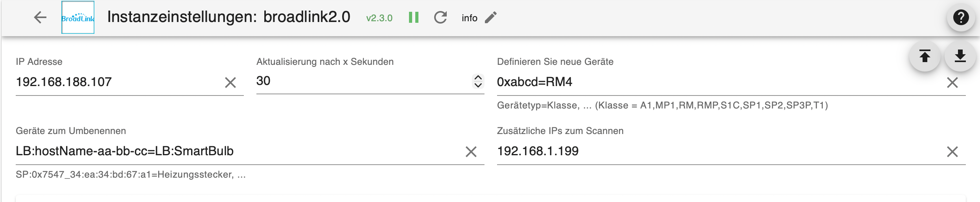Download configuration with down-arrow button
The width and height of the screenshot is (980, 202).
960,56
